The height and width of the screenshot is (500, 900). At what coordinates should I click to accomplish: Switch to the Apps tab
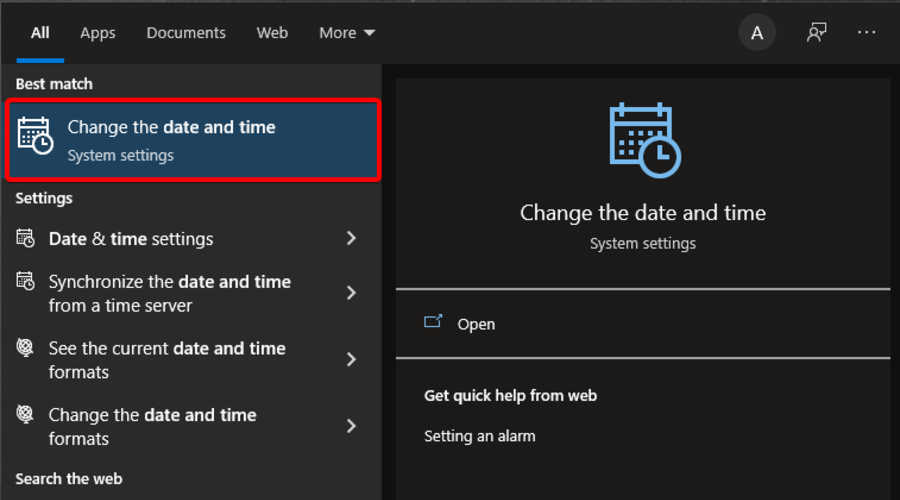tap(98, 33)
